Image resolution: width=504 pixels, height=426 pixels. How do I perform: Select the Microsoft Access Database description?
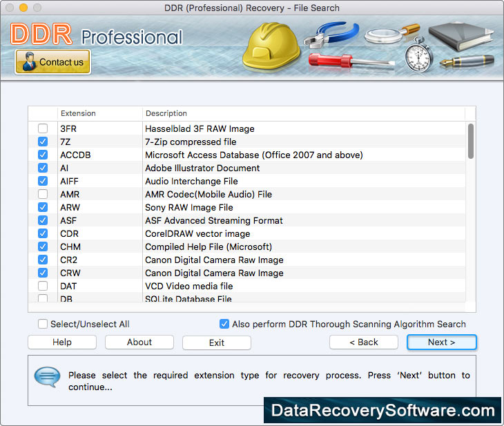click(254, 155)
